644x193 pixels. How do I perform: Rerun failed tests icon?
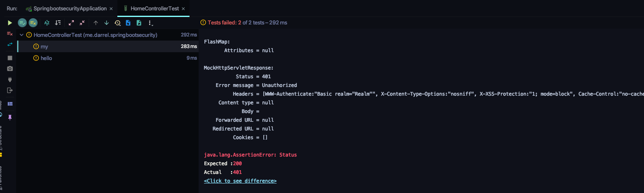[x=10, y=34]
